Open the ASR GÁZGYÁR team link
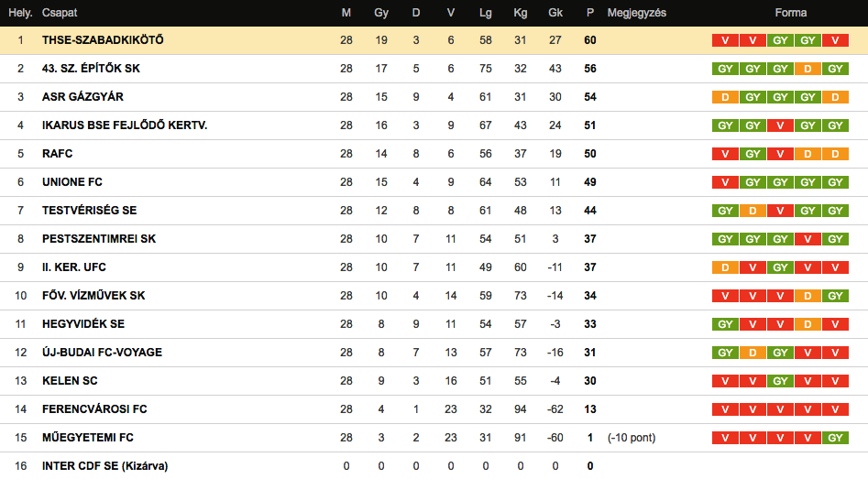Viewport: 868px width, 479px height. point(82,97)
